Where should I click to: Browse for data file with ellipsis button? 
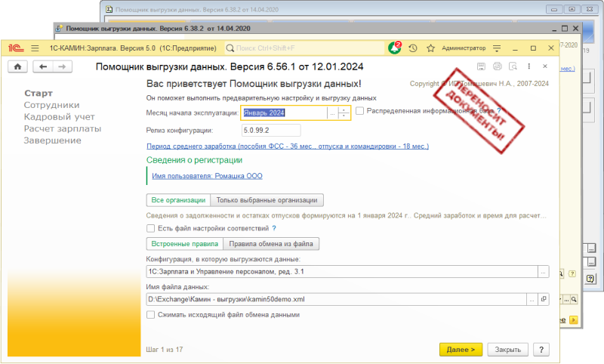tap(532, 299)
